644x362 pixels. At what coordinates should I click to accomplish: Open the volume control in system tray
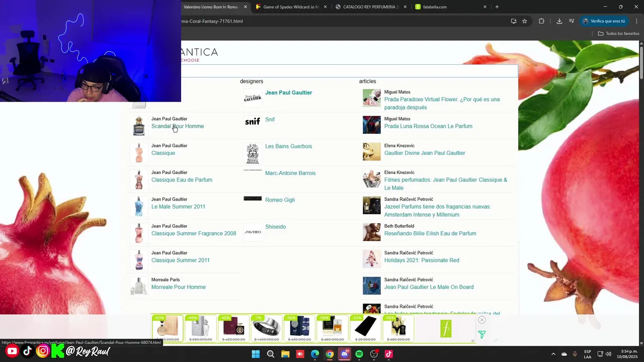(608, 354)
